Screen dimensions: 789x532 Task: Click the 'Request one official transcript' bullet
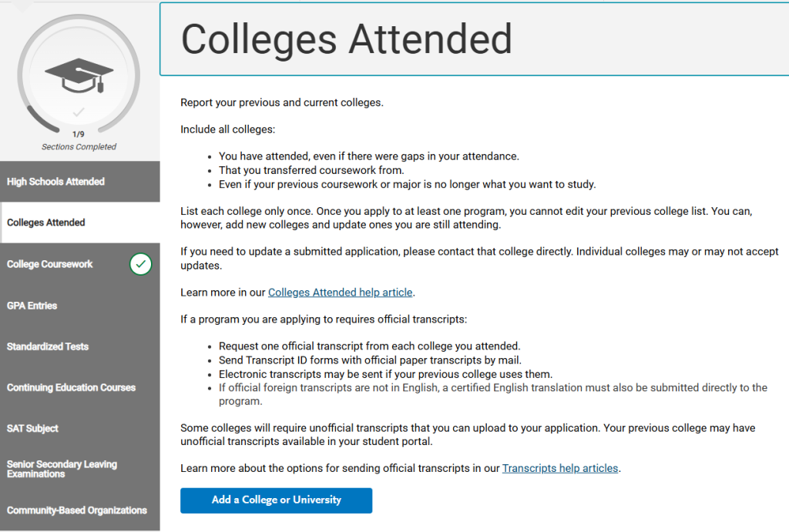coord(369,346)
